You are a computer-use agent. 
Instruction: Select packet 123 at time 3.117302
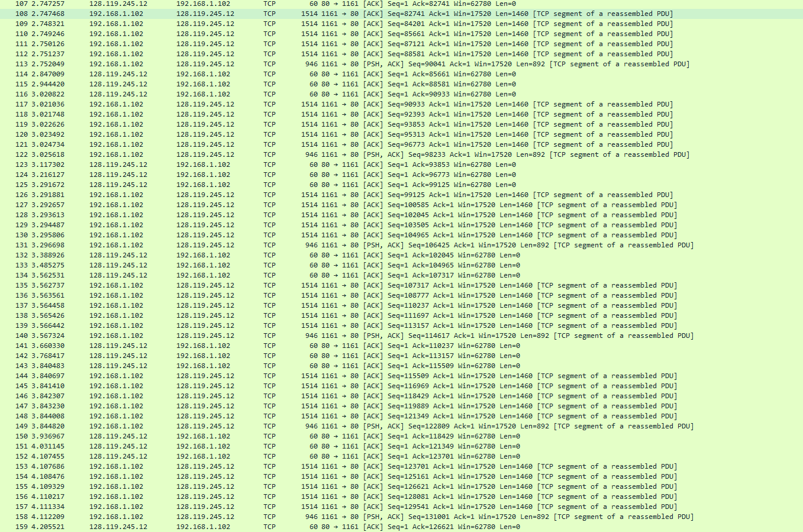(x=237, y=164)
